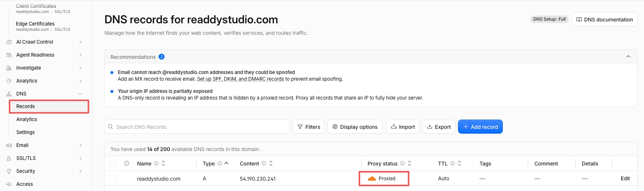644x191 pixels.
Task: Click the 54.190.230.241 content cell
Action: point(258,179)
